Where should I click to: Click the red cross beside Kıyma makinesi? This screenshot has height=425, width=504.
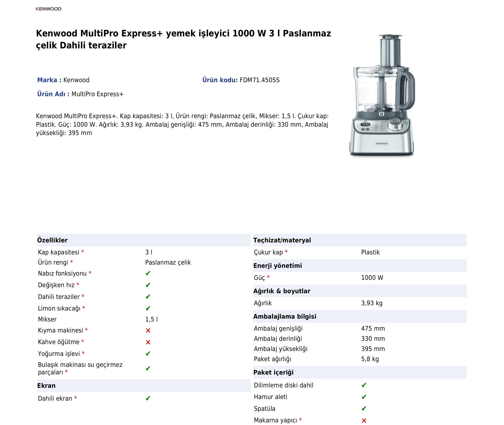click(148, 330)
